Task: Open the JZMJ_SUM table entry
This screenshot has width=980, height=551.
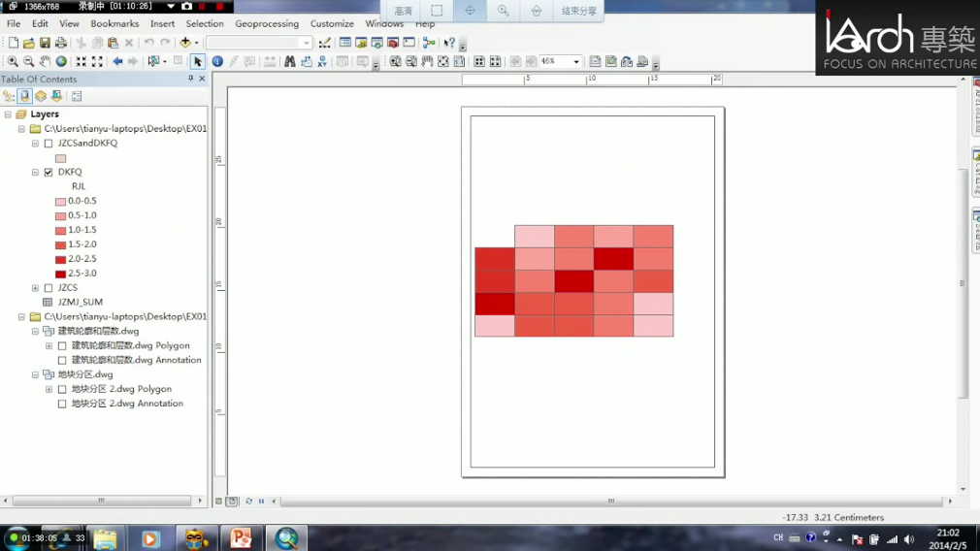Action: click(80, 303)
